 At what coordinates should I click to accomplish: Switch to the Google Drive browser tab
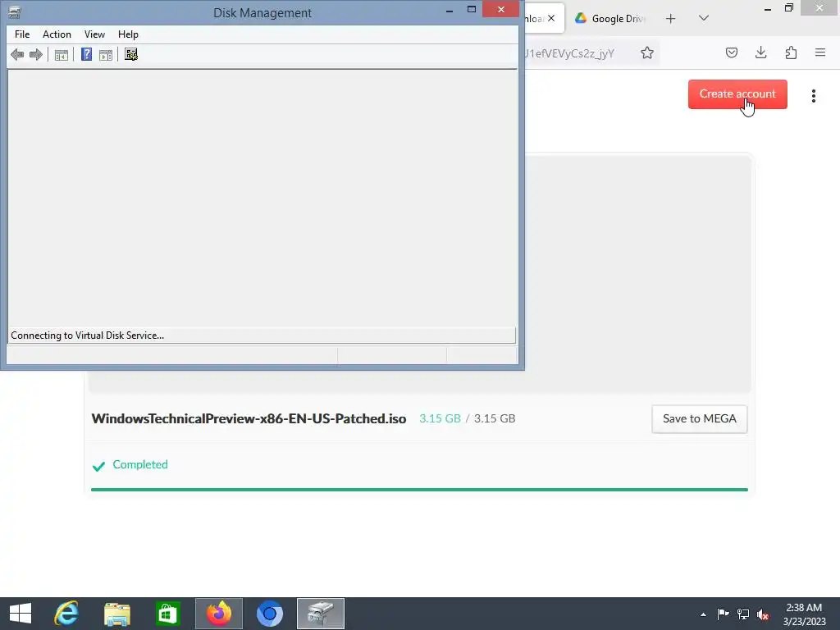point(609,19)
